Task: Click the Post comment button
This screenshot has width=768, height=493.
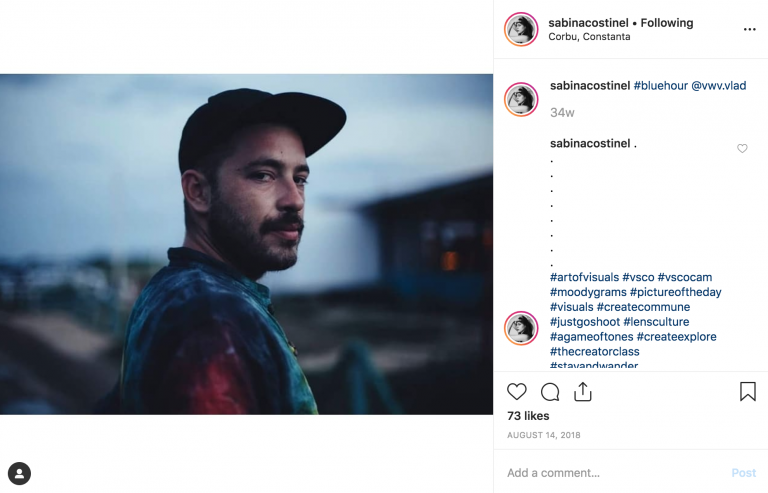Action: (744, 473)
